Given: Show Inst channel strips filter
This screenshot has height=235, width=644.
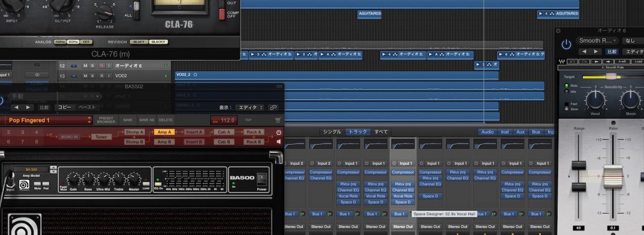Looking at the screenshot, I should [505, 132].
